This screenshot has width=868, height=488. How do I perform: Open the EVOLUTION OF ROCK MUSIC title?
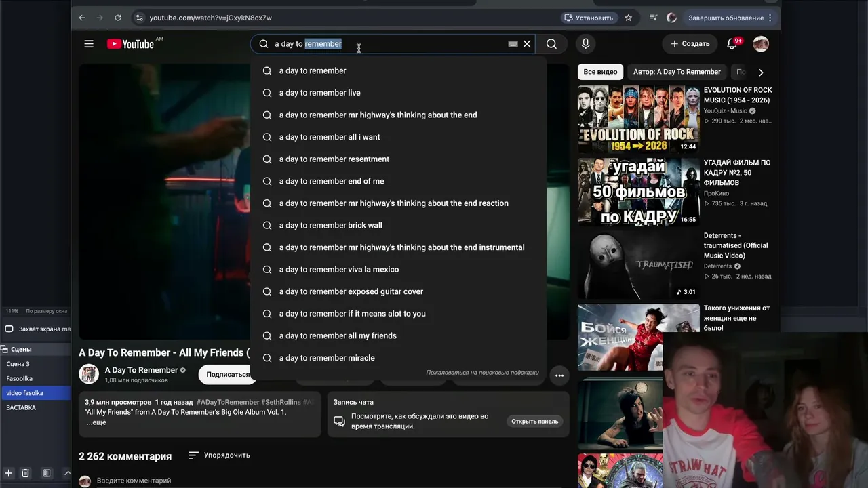[738, 95]
